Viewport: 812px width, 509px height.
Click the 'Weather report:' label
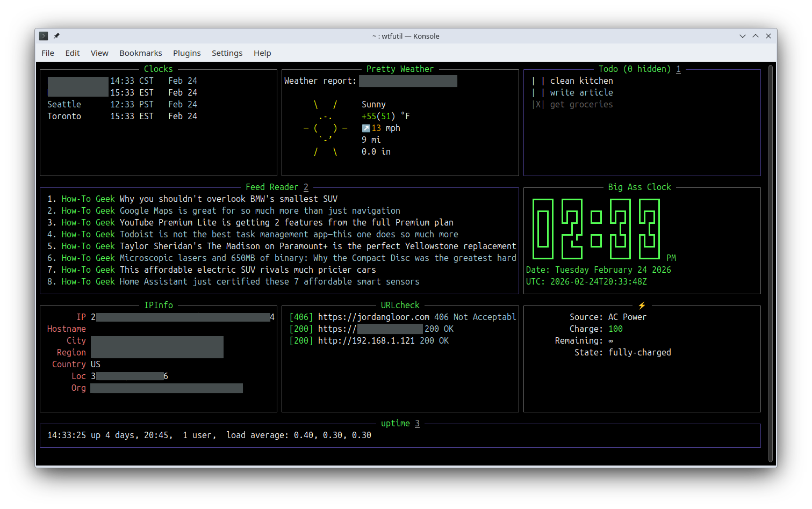[320, 81]
